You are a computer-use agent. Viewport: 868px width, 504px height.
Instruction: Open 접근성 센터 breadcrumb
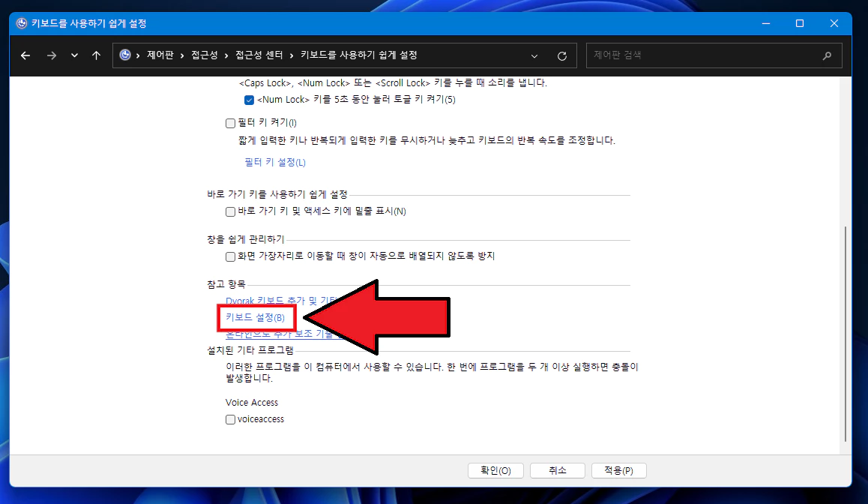(259, 55)
